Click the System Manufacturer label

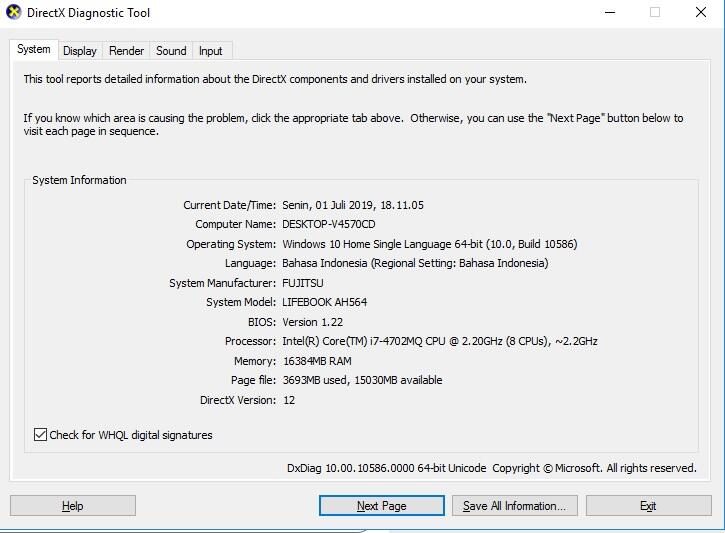coord(222,283)
